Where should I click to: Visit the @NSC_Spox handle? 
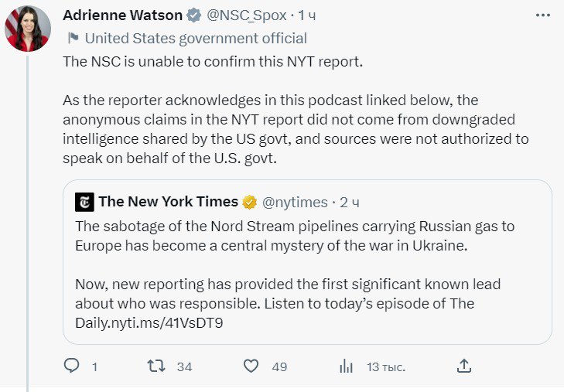(247, 15)
